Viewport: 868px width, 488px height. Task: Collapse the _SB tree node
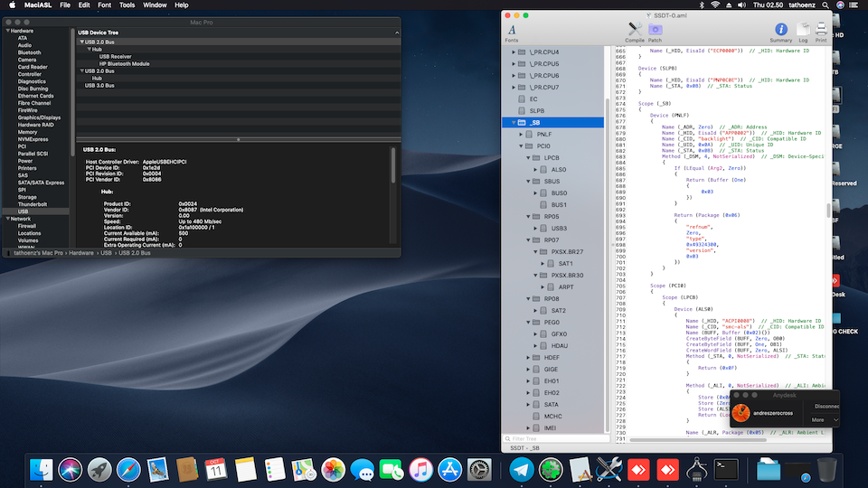(513, 122)
